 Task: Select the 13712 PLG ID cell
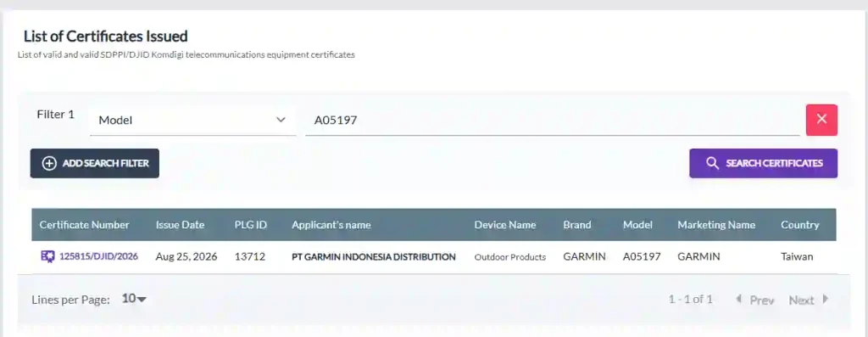[250, 256]
